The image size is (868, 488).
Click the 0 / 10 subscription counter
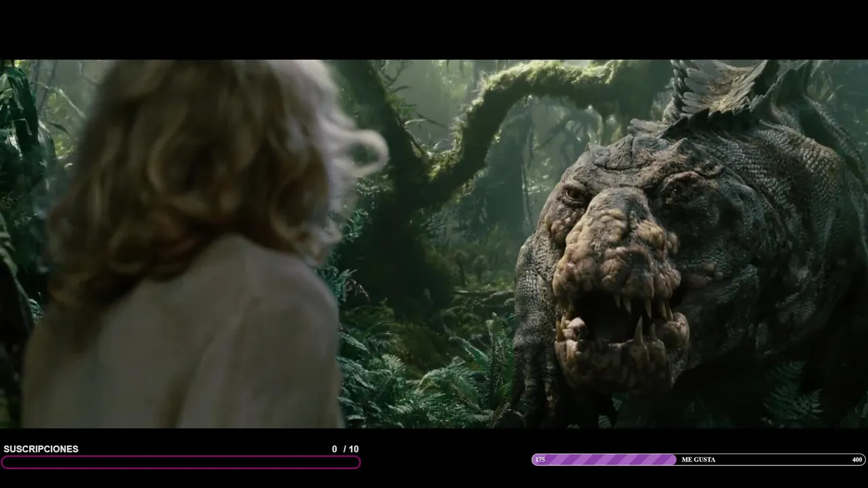345,449
